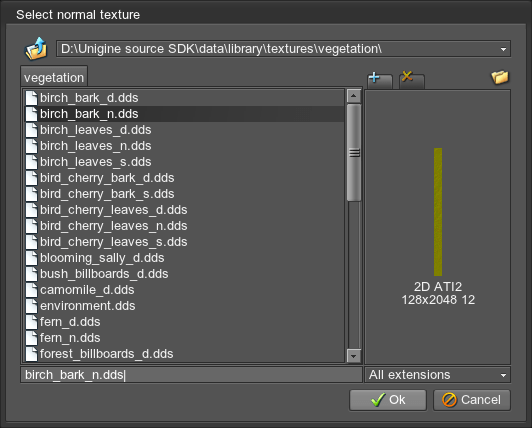Click file icon beside birch_bark_d.dds
532x428 pixels.
pyautogui.click(x=32, y=98)
